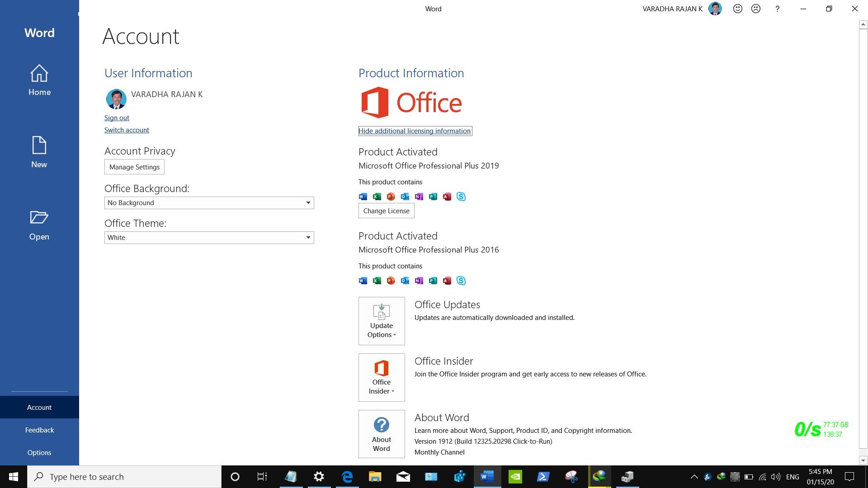Click the Word app icon in taskbar
This screenshot has width=868, height=488.
click(x=487, y=476)
